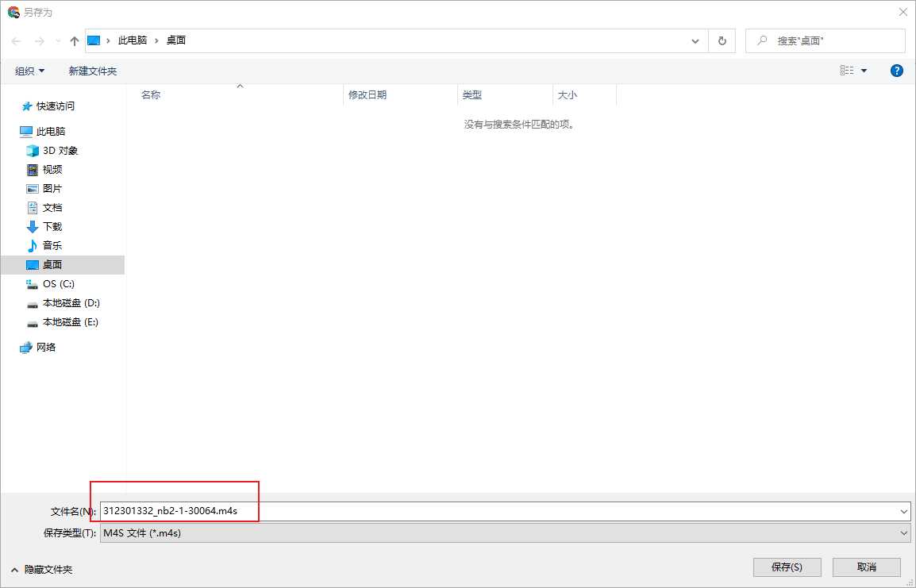Select 此电脑 in the address breadcrumb

[x=133, y=40]
